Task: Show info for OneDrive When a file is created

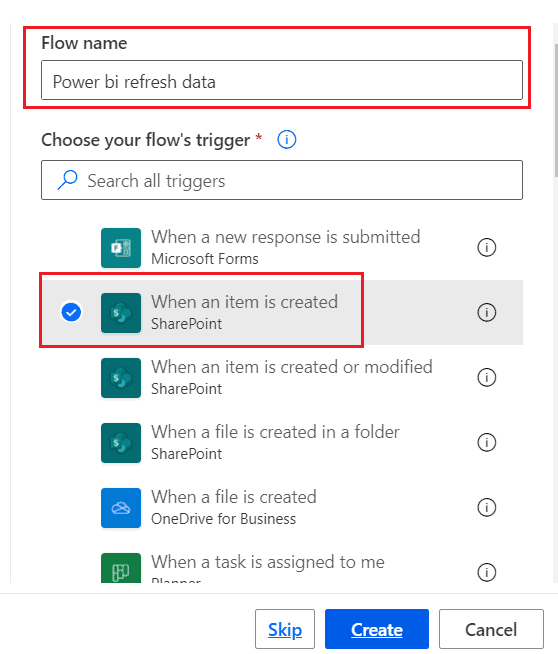Action: click(x=487, y=508)
